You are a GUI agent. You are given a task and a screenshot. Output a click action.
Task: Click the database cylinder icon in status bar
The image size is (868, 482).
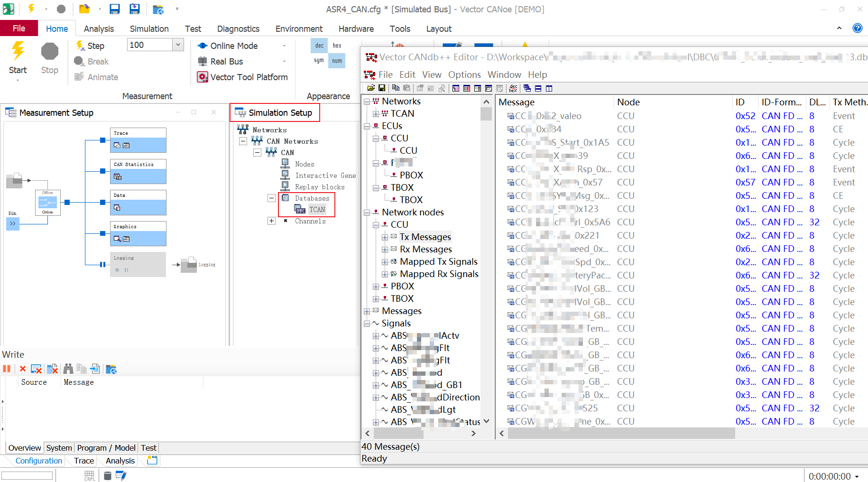[108, 475]
